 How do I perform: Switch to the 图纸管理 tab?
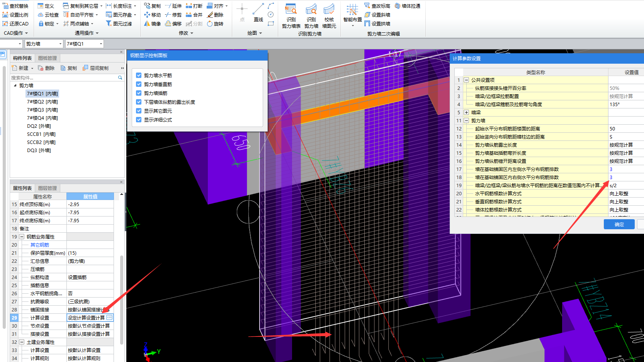(x=48, y=58)
